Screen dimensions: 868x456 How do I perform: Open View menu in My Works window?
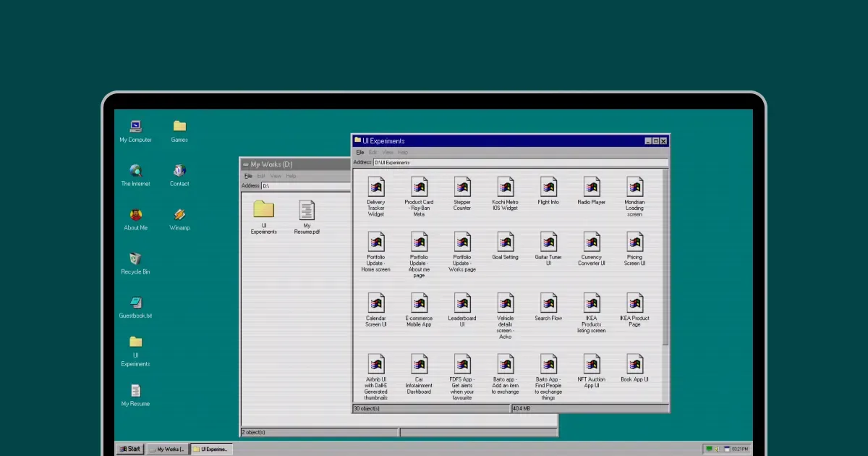click(276, 176)
